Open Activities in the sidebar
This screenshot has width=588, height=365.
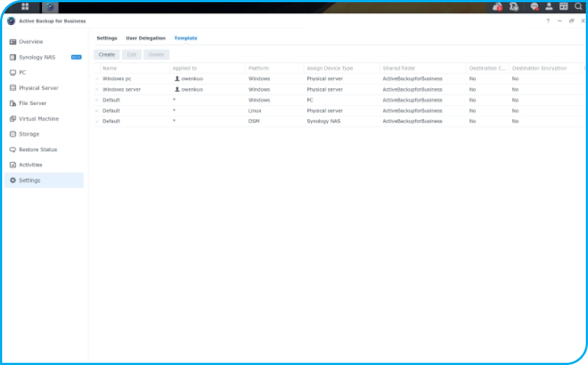44,165
